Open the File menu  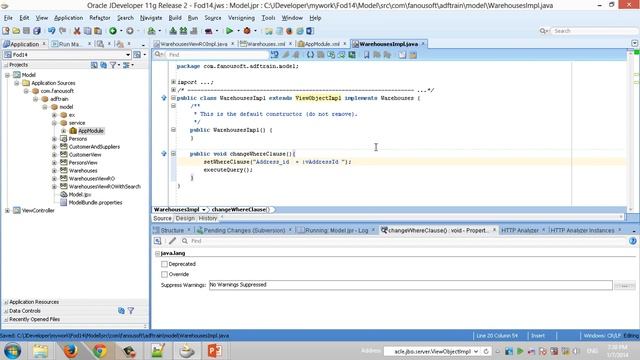click(8, 18)
